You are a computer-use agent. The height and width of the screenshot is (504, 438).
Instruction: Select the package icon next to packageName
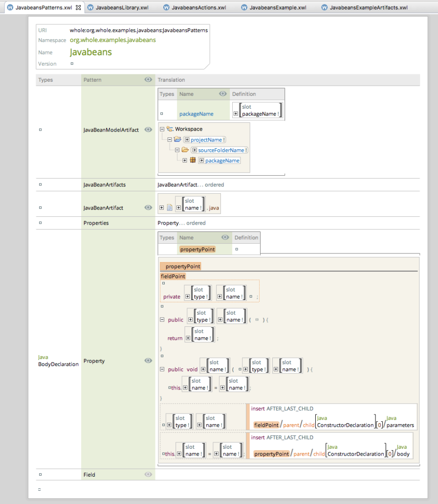[193, 160]
